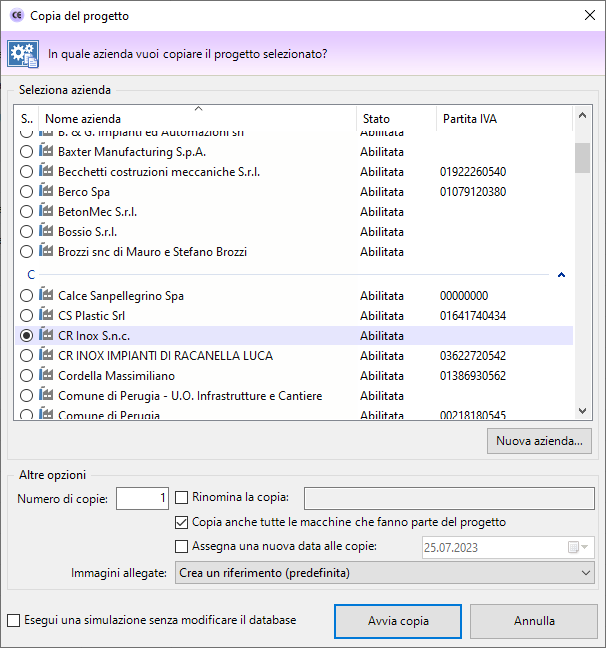Click the factory icon beside Baxter Manufacturing S.p.A.
This screenshot has height=648, width=606.
click(46, 152)
